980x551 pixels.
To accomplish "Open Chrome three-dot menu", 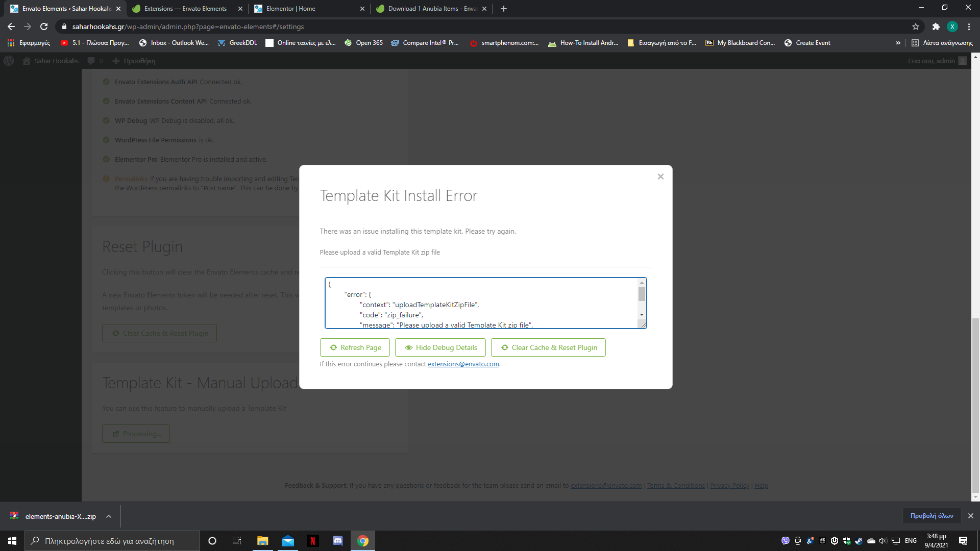I will pos(969,27).
